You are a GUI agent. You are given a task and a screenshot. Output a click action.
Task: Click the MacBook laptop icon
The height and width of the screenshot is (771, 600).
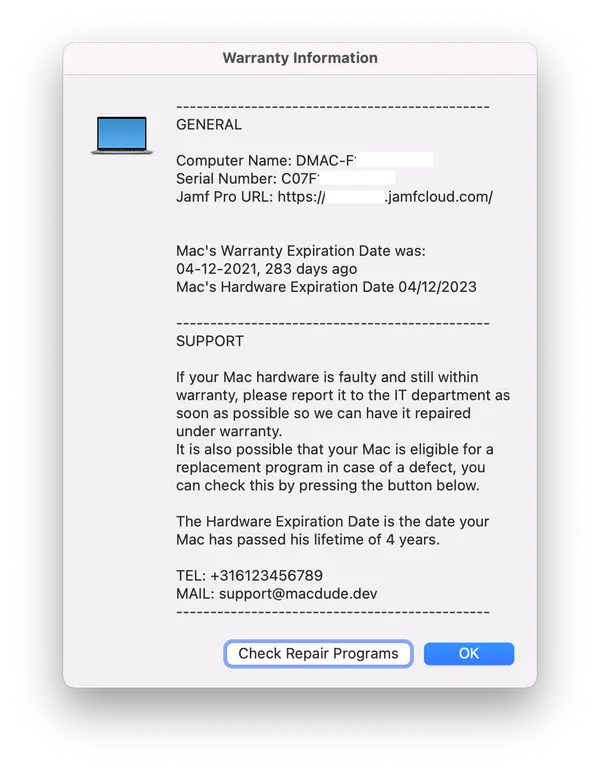[122, 135]
